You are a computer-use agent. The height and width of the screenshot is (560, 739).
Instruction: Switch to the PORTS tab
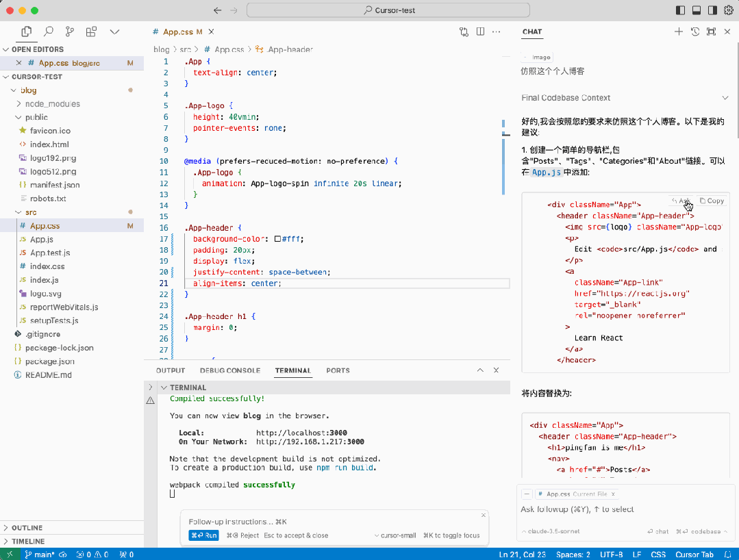(338, 370)
